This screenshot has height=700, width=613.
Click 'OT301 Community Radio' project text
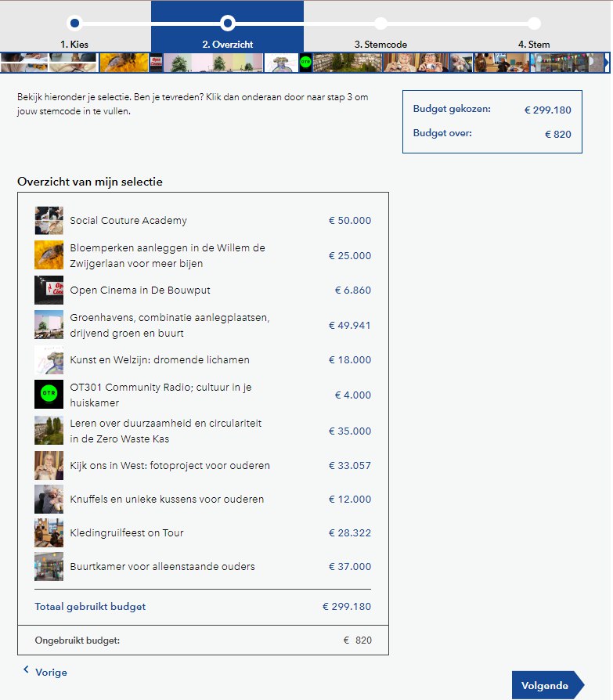[x=160, y=395]
